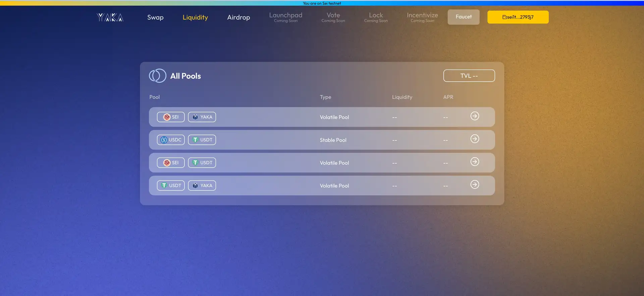Click SEI token badge in SEI/YAKA row
Viewport: 644px width, 296px height.
171,117
